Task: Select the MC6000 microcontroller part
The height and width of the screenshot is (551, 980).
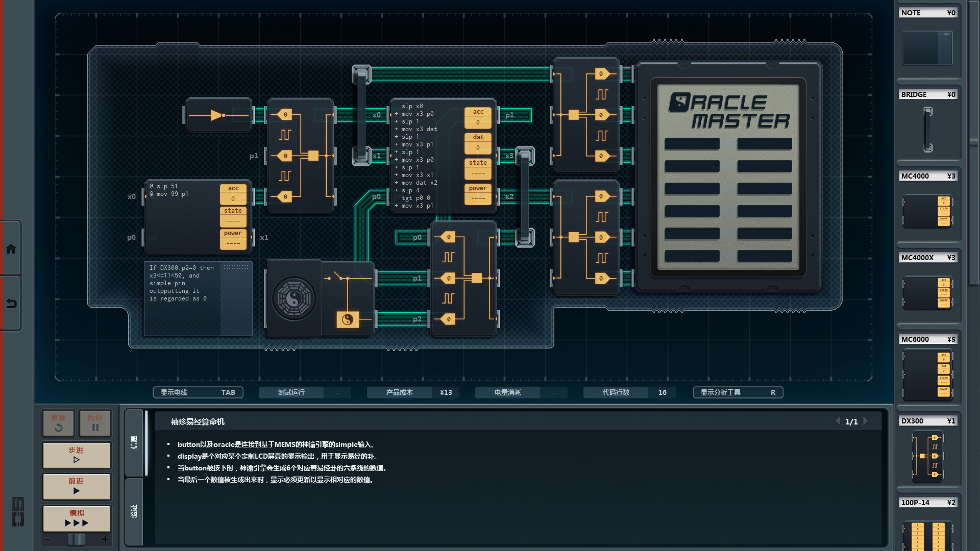Action: 927,375
